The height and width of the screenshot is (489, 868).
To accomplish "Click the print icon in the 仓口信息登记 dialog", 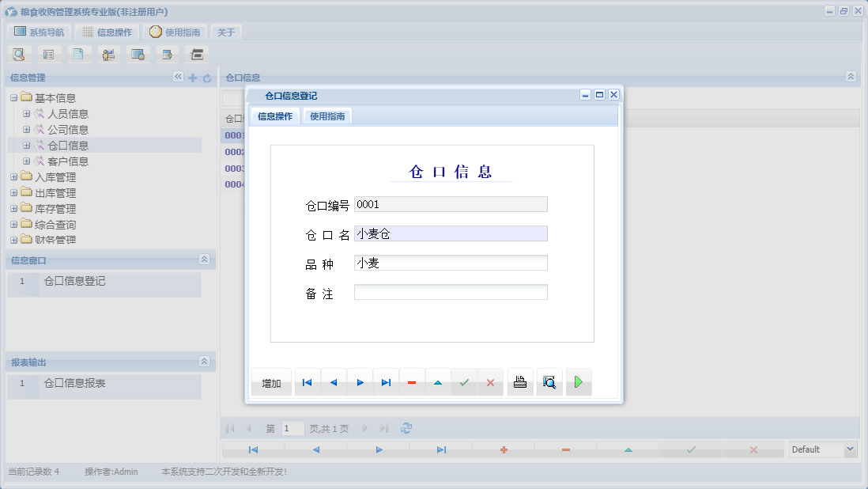I will (x=519, y=381).
